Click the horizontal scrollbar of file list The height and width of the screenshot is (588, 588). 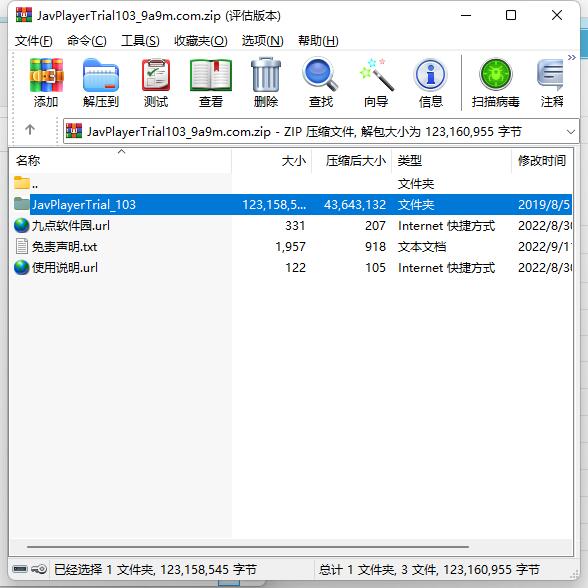(248, 547)
